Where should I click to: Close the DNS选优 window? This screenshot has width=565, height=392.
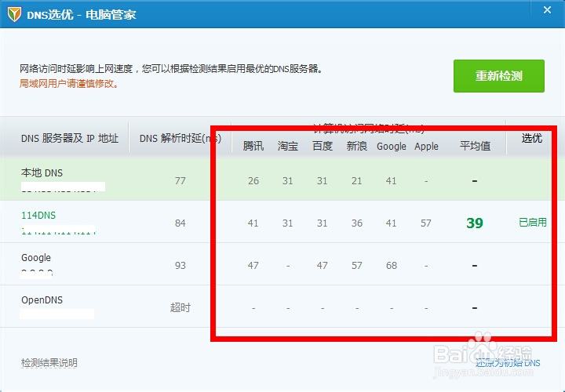[547, 10]
